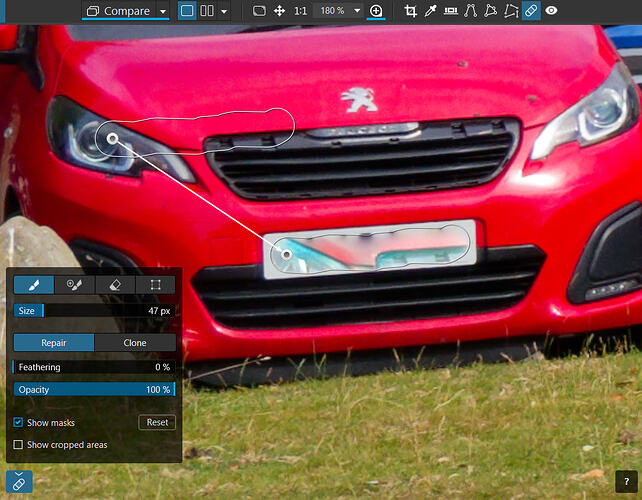Click the source point handle on headlight

tap(112, 138)
